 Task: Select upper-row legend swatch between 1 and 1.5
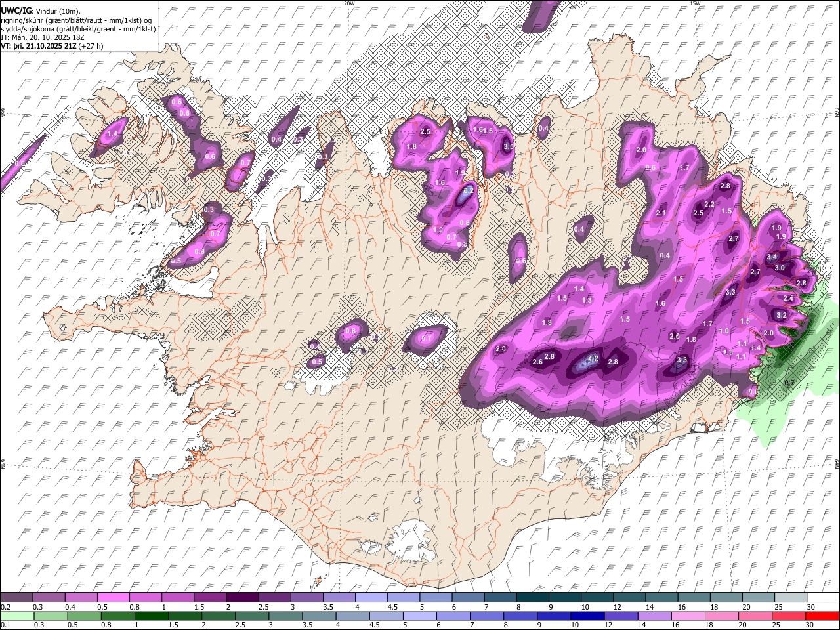click(177, 598)
